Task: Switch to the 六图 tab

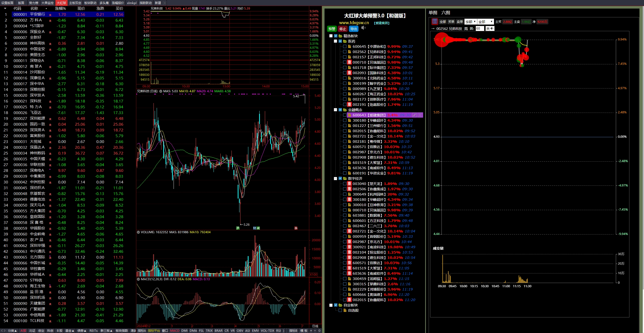Action: [x=446, y=13]
